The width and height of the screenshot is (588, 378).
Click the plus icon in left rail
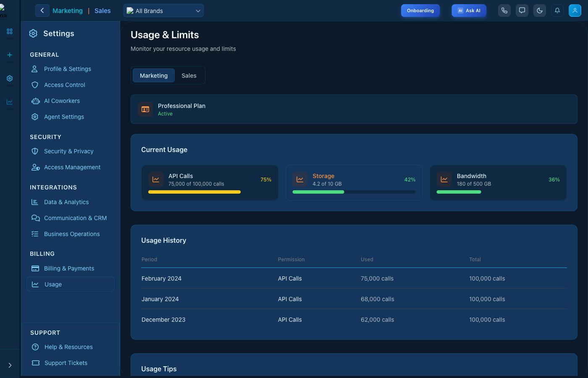tap(10, 55)
